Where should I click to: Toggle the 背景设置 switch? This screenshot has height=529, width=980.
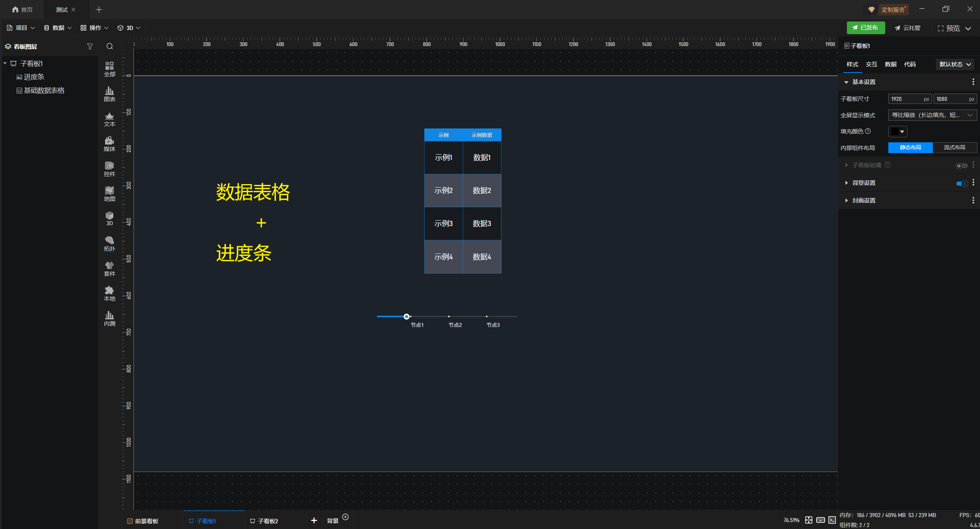961,183
